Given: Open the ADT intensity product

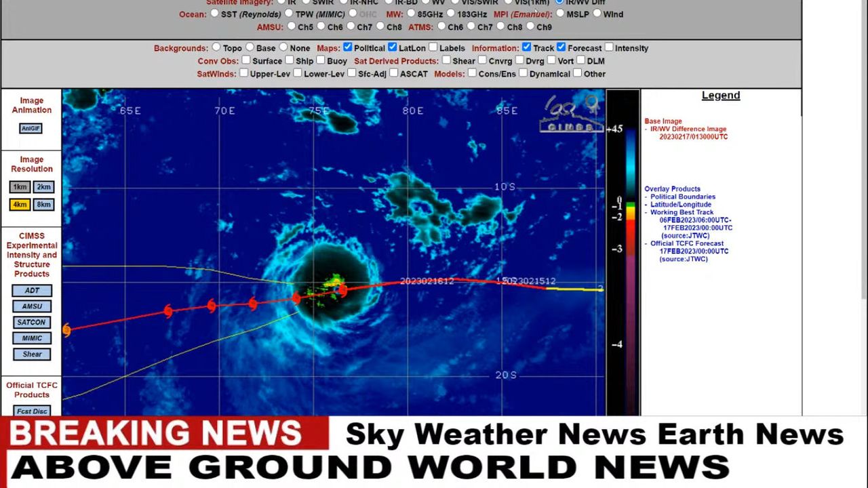Looking at the screenshot, I should coord(32,291).
